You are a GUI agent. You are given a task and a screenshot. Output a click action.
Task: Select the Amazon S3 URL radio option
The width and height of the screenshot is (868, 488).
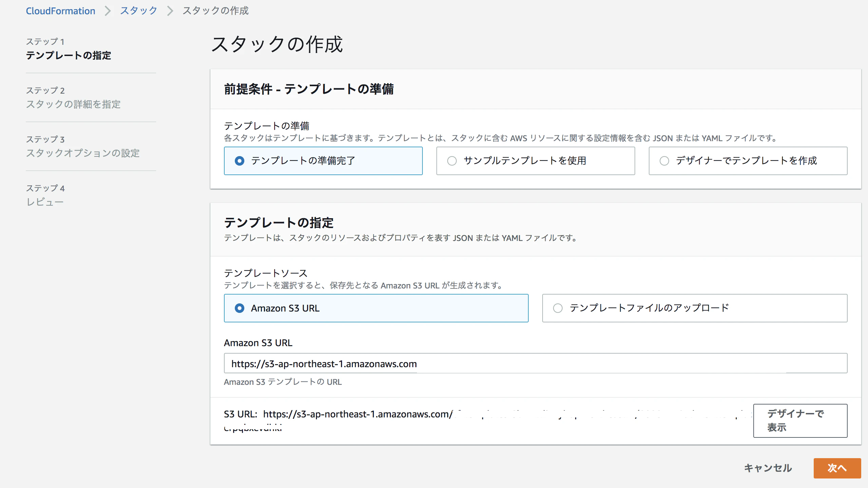[x=376, y=308]
